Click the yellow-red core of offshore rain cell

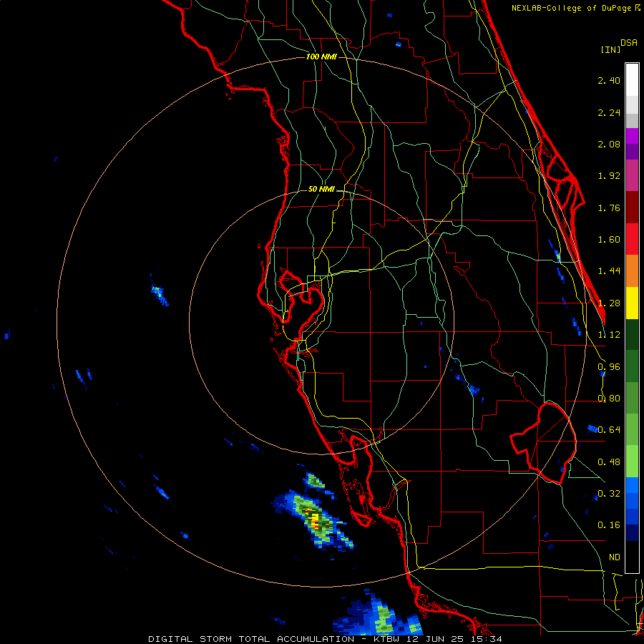(315, 521)
